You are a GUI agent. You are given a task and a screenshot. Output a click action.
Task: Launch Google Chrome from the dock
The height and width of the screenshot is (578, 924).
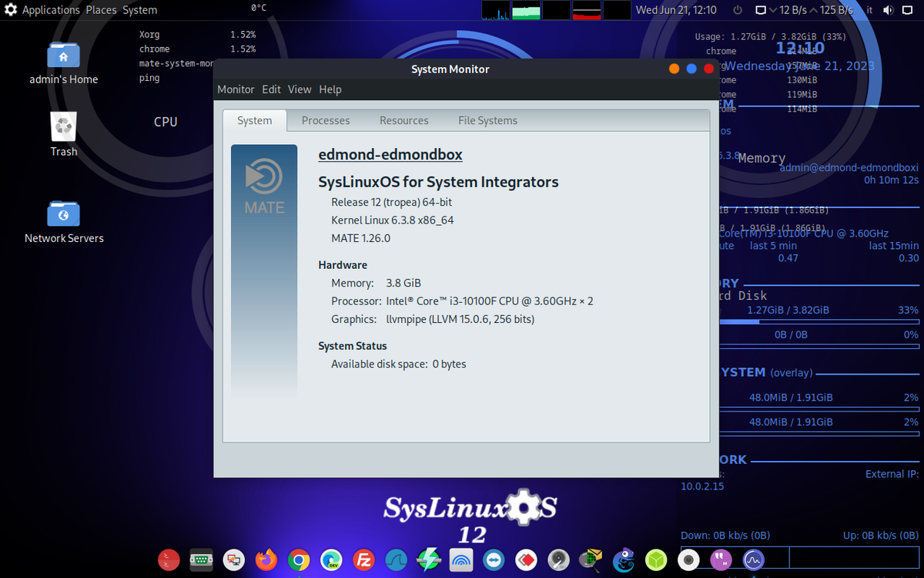299,560
